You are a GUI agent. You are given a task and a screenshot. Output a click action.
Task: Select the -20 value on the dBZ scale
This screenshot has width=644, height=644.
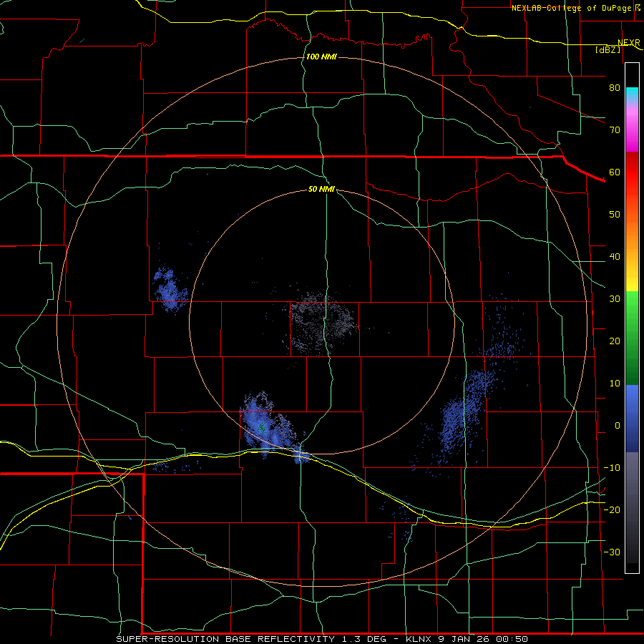pyautogui.click(x=612, y=509)
